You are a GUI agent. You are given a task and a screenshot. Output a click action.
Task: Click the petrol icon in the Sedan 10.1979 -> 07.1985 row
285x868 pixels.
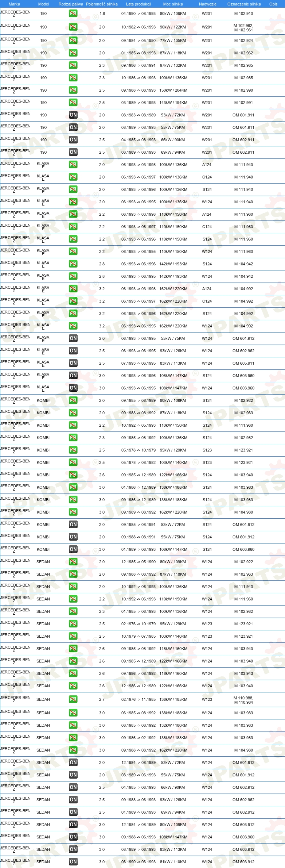73,636
